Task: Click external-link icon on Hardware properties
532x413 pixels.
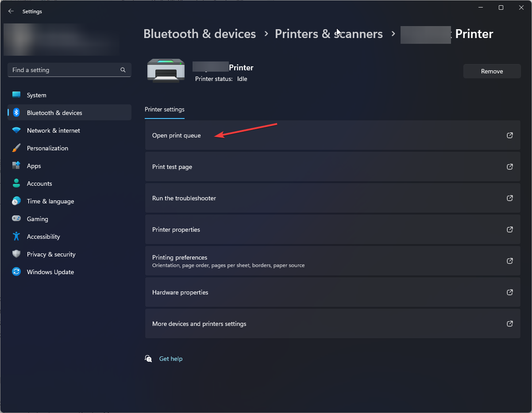Action: [x=510, y=292]
